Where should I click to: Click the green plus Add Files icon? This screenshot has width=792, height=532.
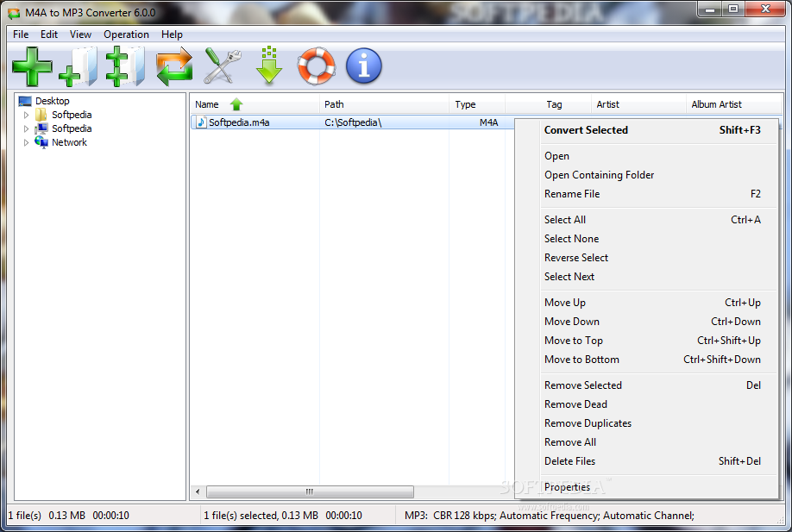(x=32, y=66)
